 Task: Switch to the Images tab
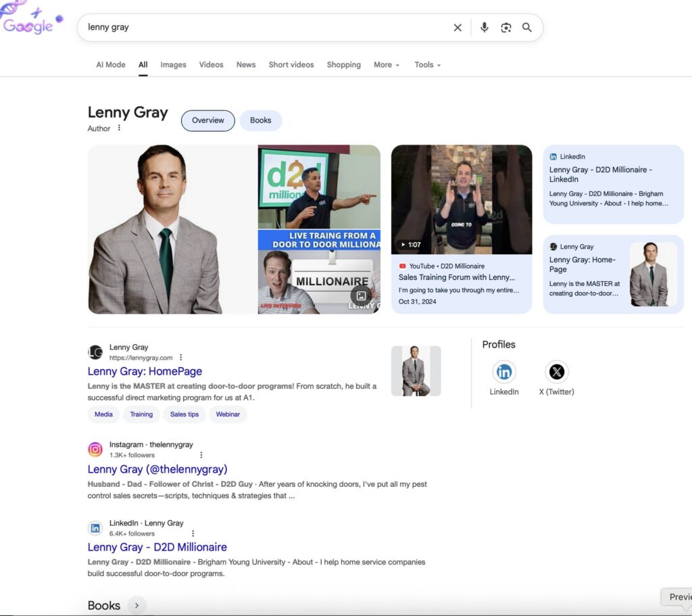point(173,65)
